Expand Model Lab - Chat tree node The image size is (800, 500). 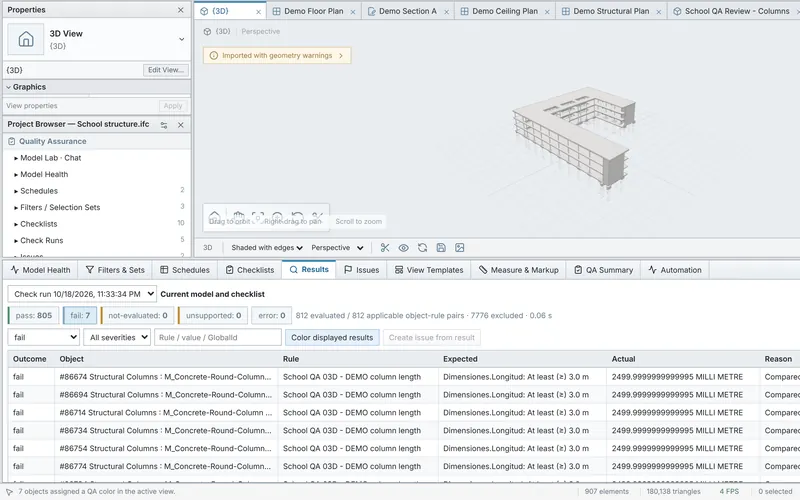tap(16, 158)
